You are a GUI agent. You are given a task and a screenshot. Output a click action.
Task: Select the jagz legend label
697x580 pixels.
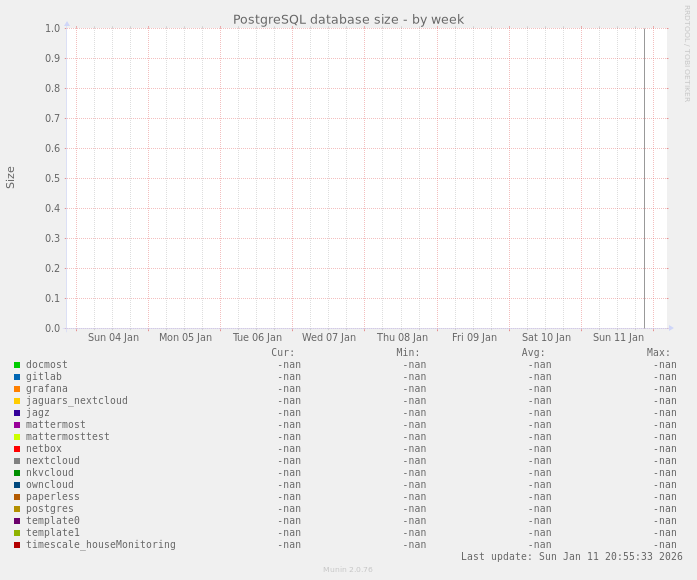tap(38, 413)
